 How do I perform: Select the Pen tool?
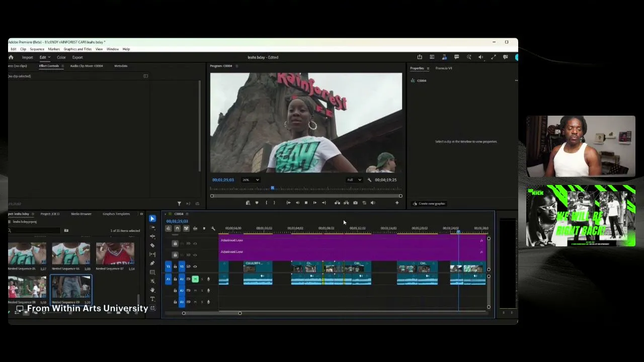click(x=152, y=263)
